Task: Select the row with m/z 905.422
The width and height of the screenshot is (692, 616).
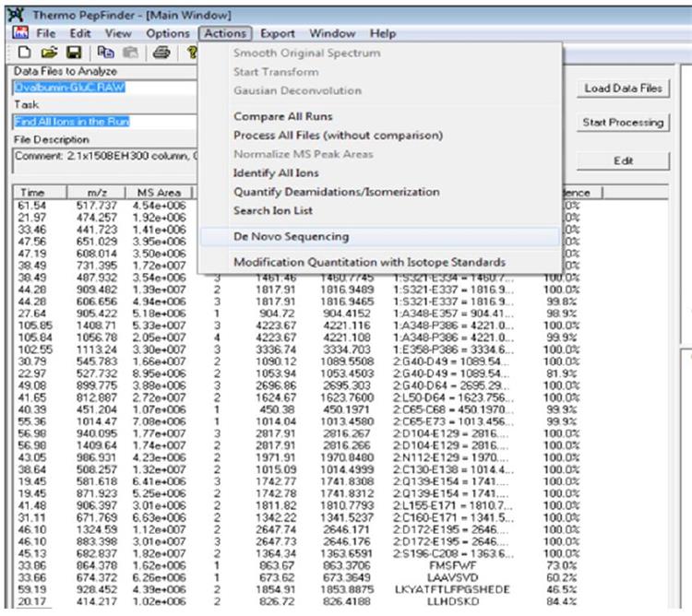Action: click(340, 314)
